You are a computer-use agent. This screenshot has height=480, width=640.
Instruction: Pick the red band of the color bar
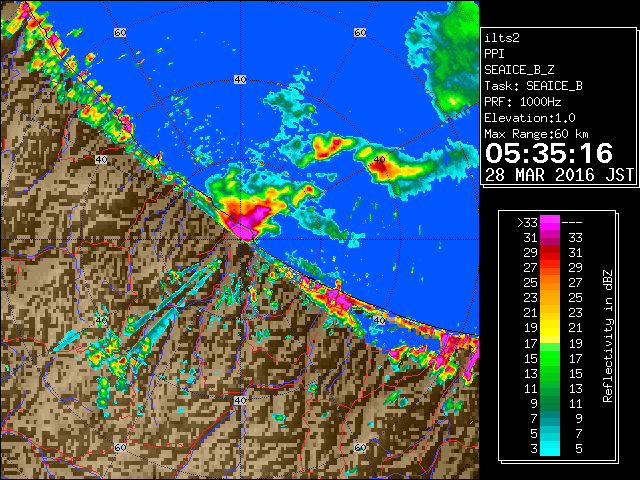(550, 253)
